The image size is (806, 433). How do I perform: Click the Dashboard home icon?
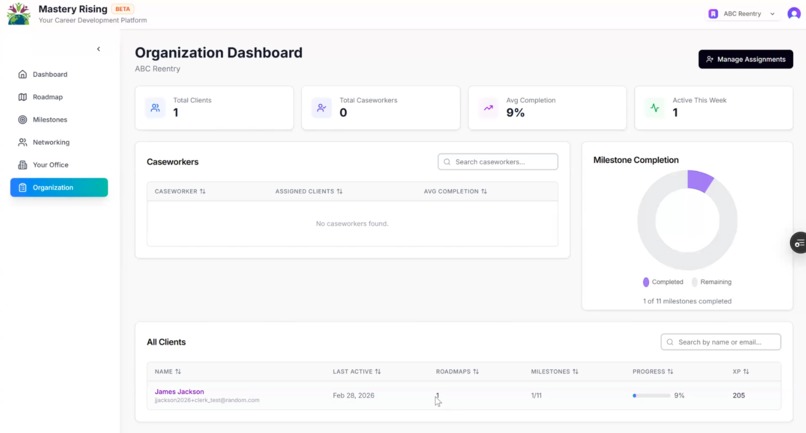(23, 74)
